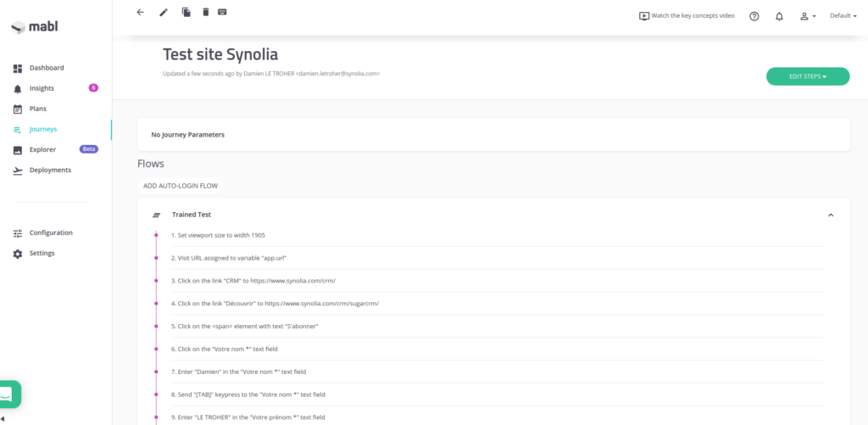Watch the key concepts video
Viewport: 868px width, 425px height.
tap(687, 16)
